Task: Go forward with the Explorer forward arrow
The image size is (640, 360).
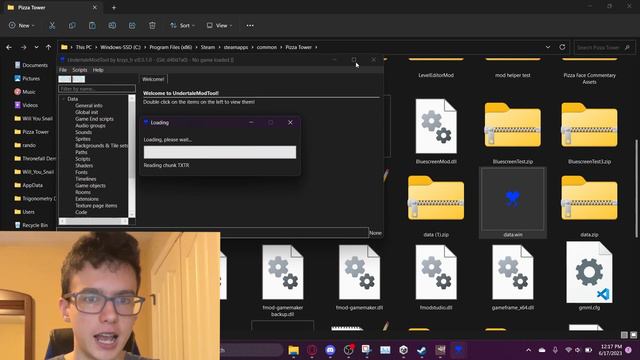Action: [x=24, y=47]
